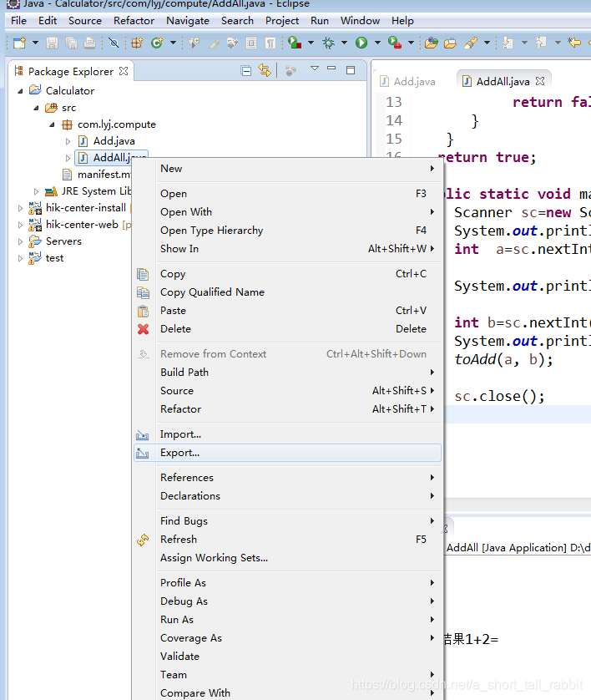Choose Export... from the context menu
This screenshot has height=700, width=591.
288,453
